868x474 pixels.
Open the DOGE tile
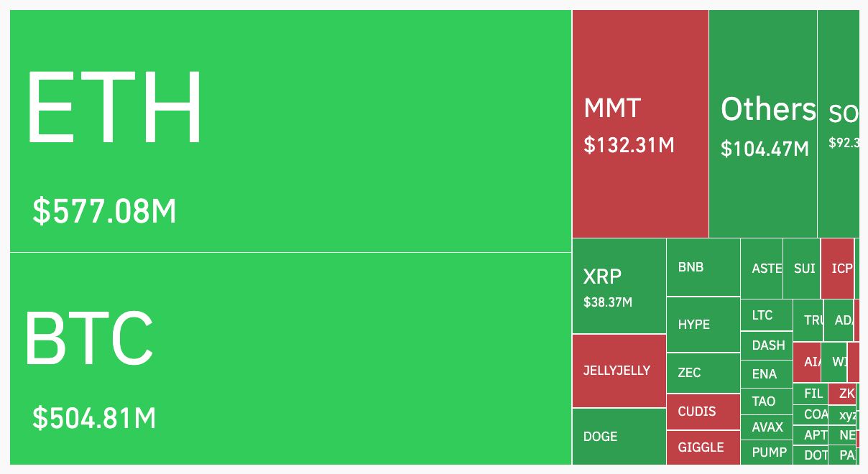(x=619, y=436)
